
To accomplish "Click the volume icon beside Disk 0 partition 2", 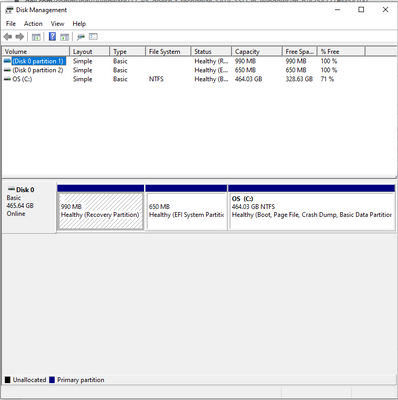I will pyautogui.click(x=7, y=70).
